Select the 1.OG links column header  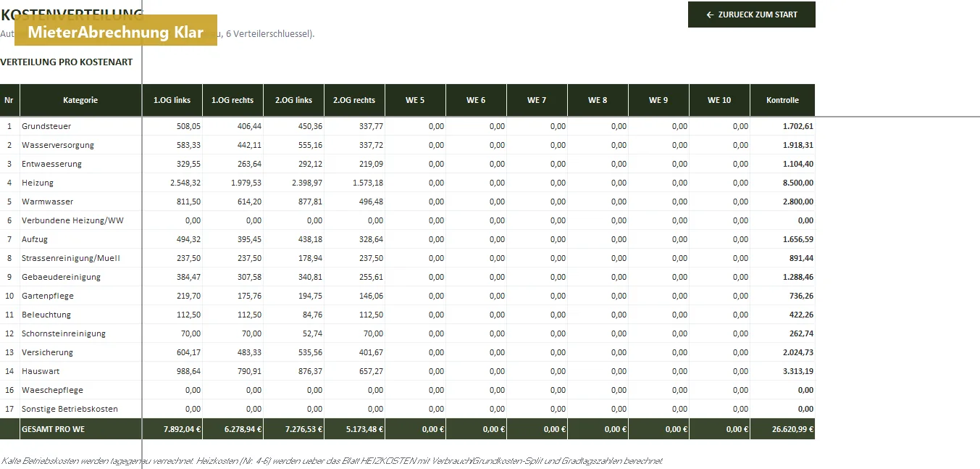[172, 100]
